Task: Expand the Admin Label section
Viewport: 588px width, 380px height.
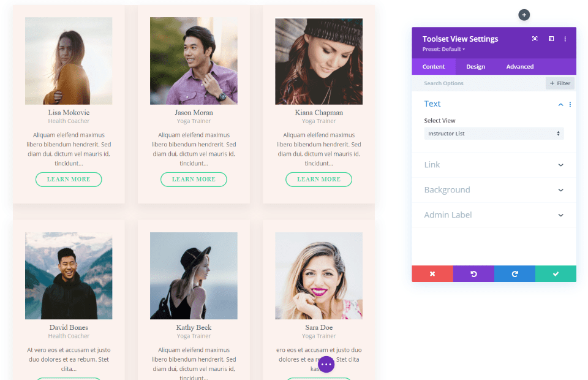Action: pos(493,215)
